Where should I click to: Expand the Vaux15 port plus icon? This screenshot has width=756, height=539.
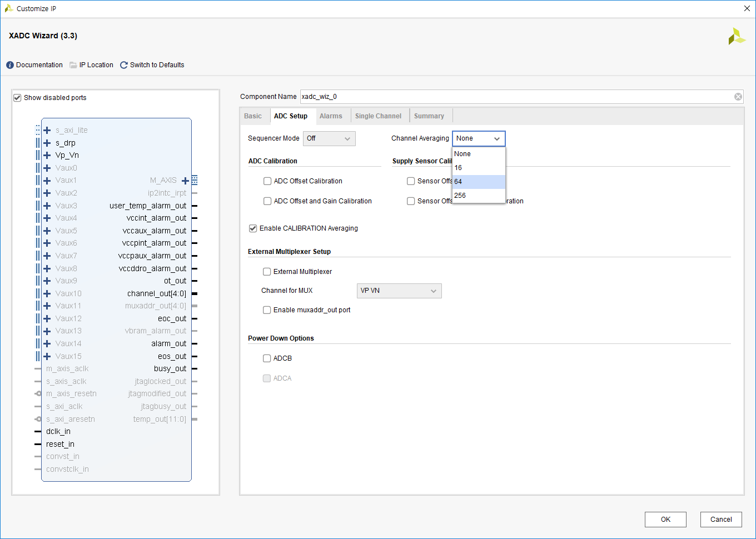coord(47,356)
